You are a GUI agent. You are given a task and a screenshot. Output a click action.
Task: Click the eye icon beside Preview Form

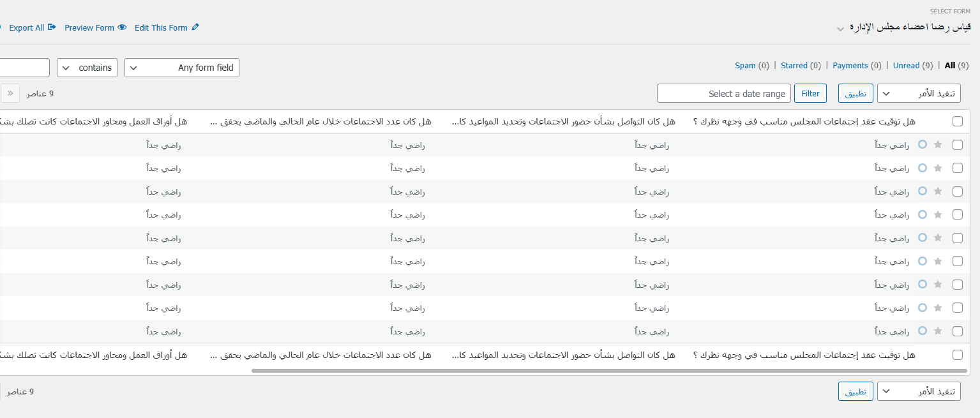(x=122, y=27)
